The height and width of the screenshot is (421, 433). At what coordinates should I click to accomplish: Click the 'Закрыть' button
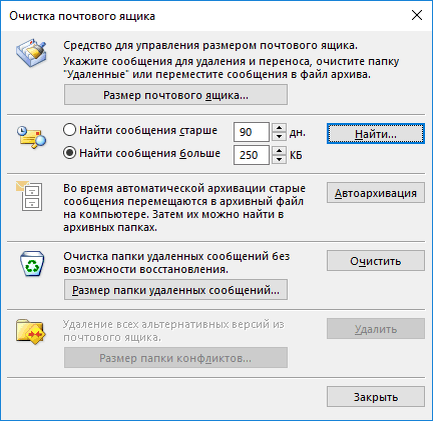point(376,397)
